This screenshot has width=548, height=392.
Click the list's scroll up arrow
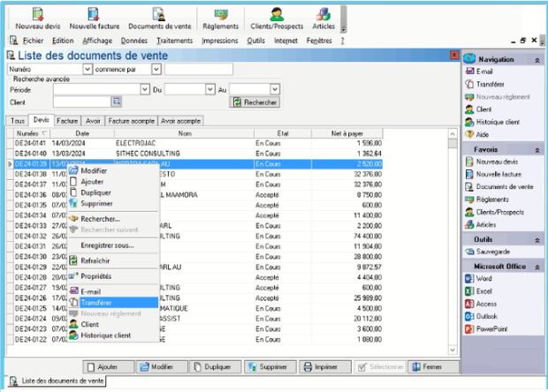453,133
